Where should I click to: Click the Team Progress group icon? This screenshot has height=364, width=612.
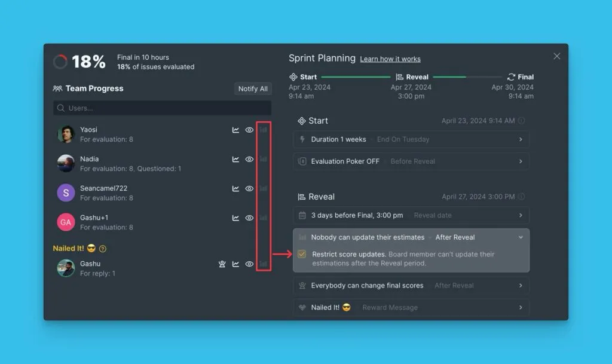point(58,88)
